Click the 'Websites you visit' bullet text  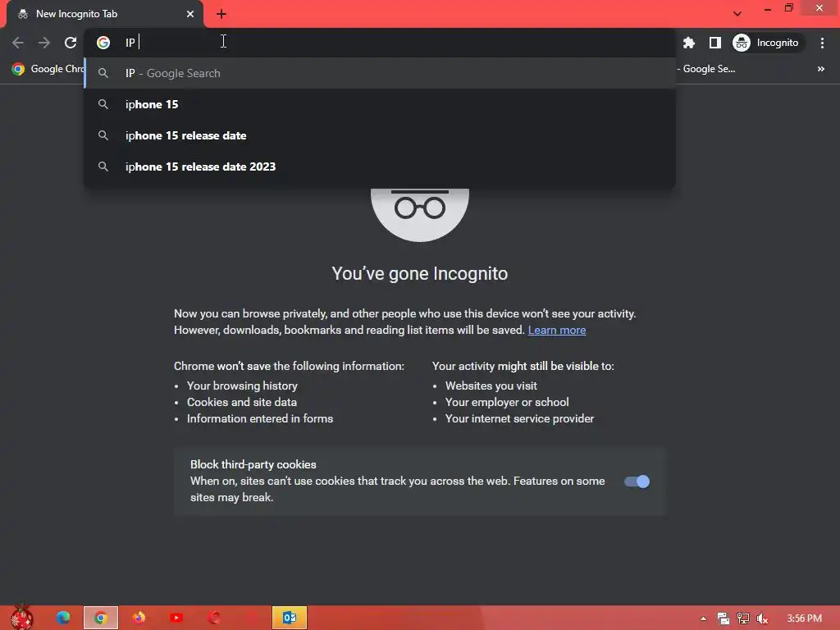(491, 386)
